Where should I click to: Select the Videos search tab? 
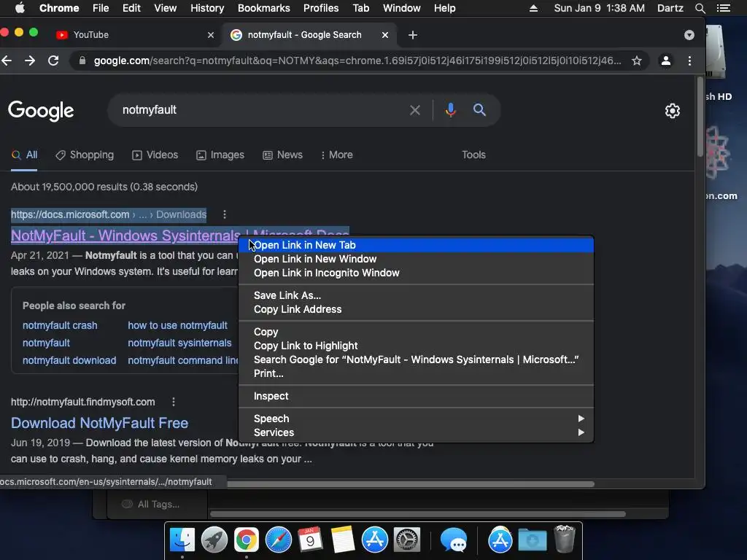tap(155, 155)
